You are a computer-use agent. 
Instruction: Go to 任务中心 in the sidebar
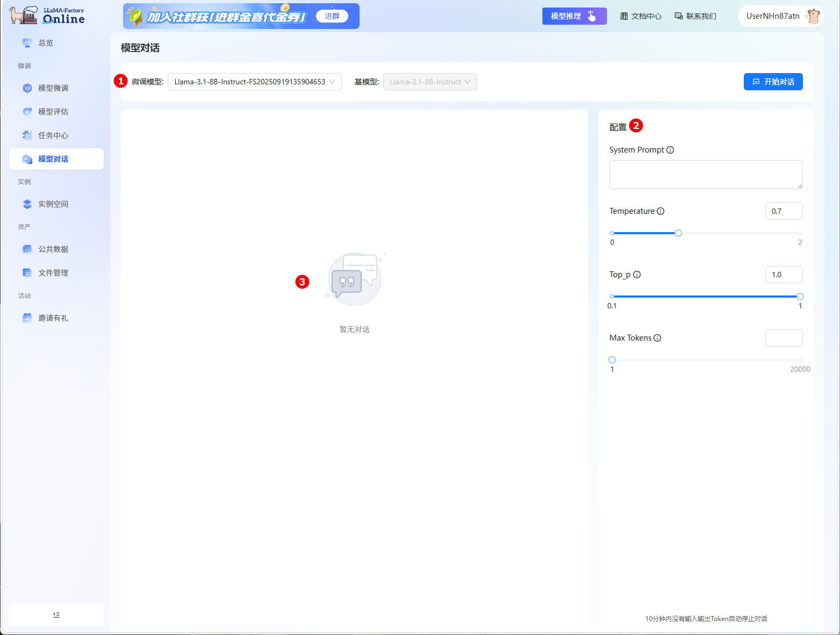pos(53,135)
